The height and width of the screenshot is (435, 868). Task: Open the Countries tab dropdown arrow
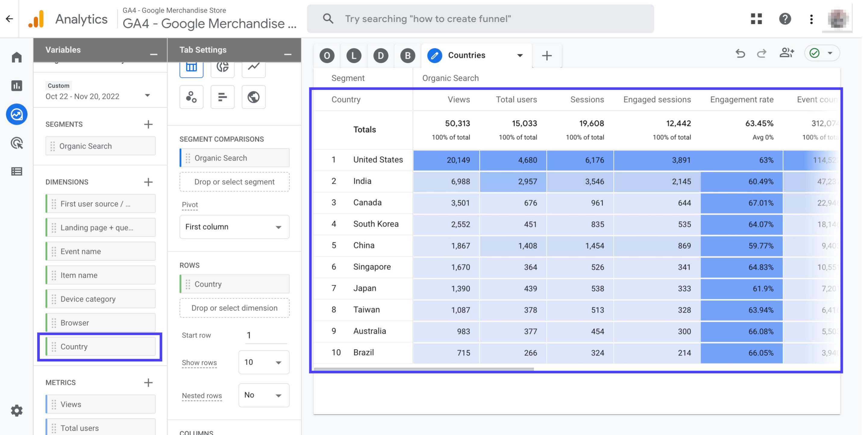(x=520, y=55)
